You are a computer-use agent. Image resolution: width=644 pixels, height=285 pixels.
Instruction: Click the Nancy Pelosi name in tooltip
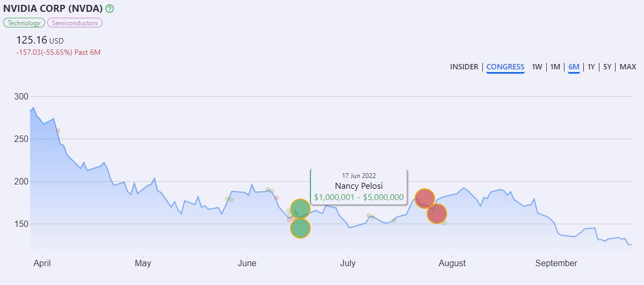pyautogui.click(x=359, y=186)
